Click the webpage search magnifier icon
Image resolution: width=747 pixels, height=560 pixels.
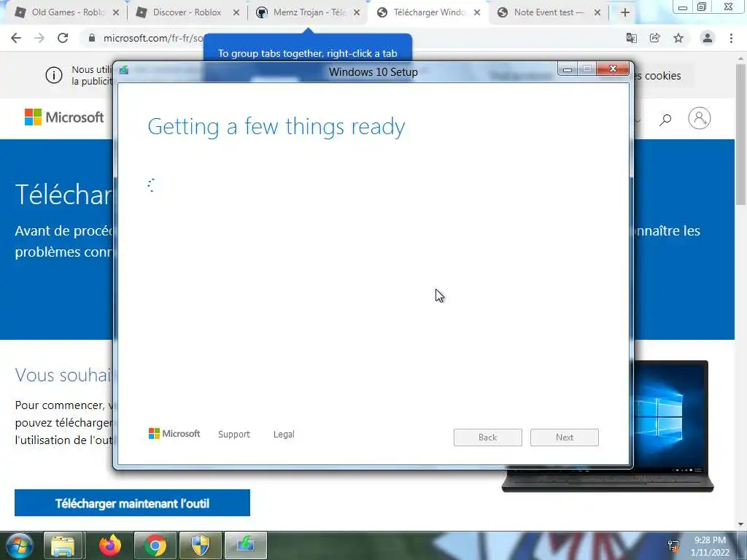(x=665, y=119)
